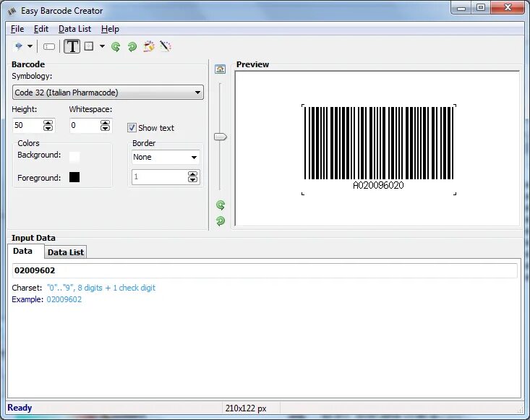Minimize the Easy Barcode Creator window
The height and width of the screenshot is (420, 530).
click(461, 8)
